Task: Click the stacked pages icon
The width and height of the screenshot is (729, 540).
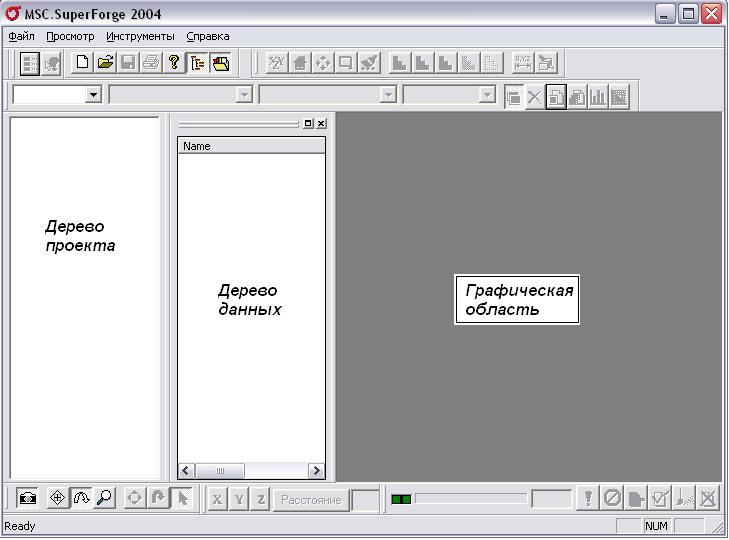Action: pyautogui.click(x=577, y=97)
